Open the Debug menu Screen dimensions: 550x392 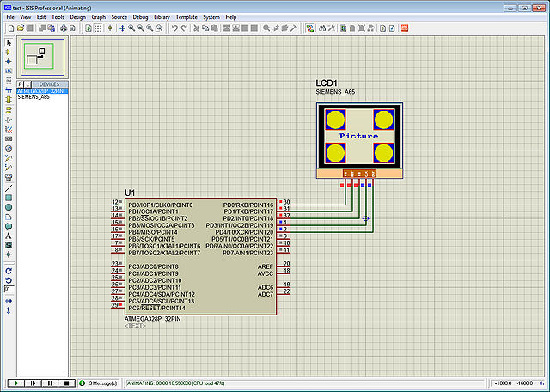pos(140,17)
